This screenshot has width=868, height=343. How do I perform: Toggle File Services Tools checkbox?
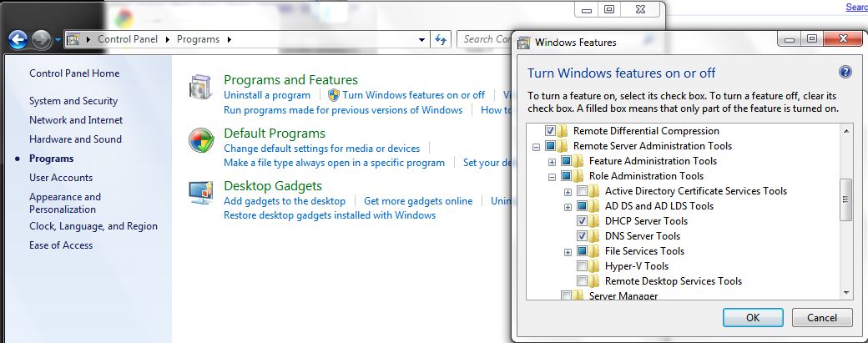pos(582,250)
